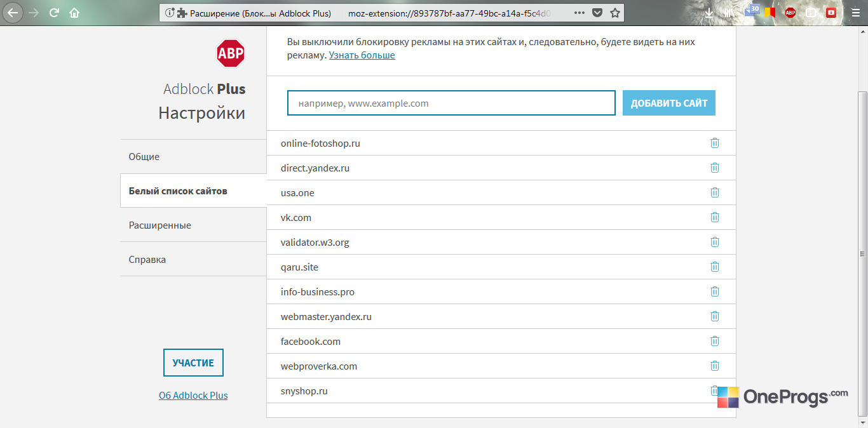Save page to Pocket icon
The width and height of the screenshot is (868, 428).
[x=597, y=13]
